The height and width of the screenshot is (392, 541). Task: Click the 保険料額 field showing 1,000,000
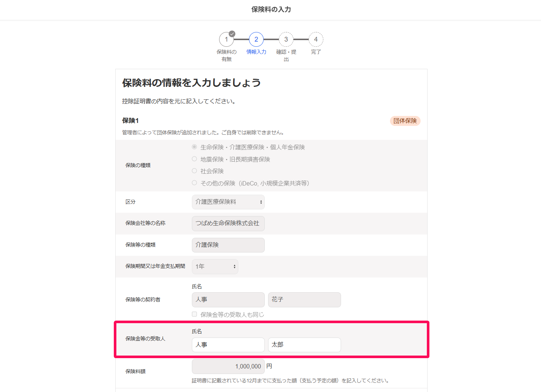[x=228, y=366]
